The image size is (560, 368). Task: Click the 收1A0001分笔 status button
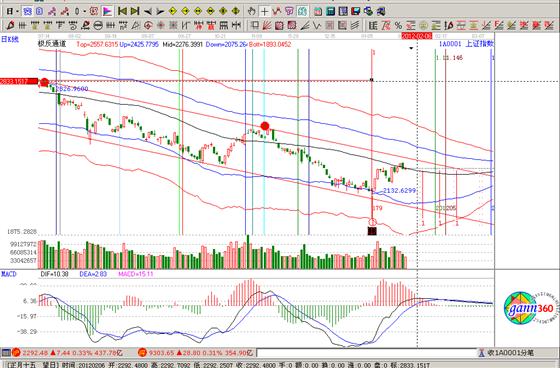506,353
